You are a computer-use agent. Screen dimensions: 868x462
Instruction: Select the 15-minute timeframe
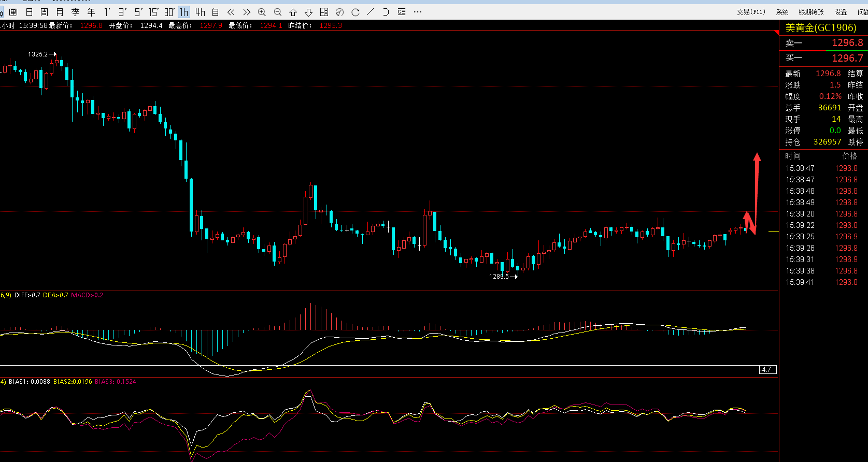pos(153,12)
